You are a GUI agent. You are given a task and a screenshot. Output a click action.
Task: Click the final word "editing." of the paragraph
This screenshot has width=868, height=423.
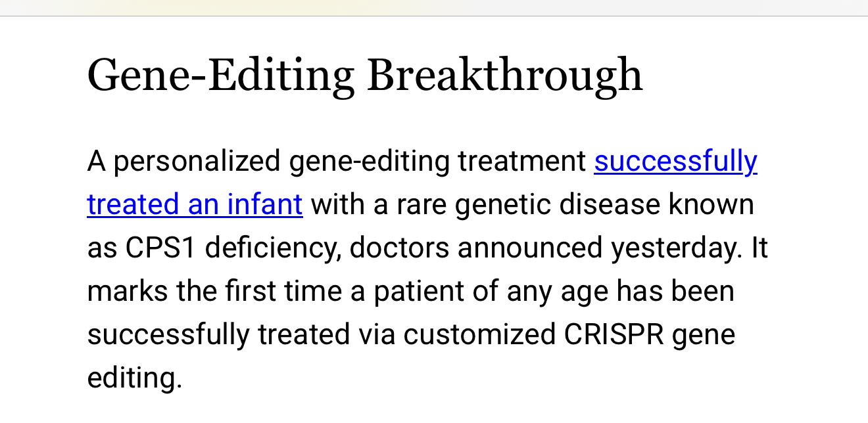(x=134, y=378)
